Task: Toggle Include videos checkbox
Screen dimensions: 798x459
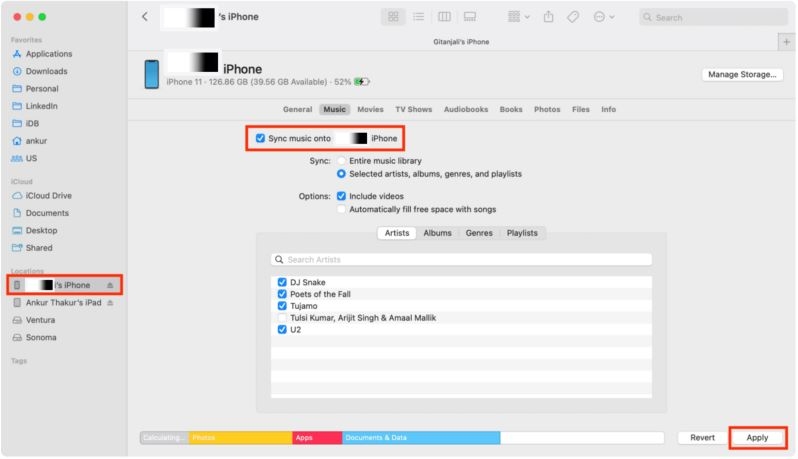Action: (341, 196)
